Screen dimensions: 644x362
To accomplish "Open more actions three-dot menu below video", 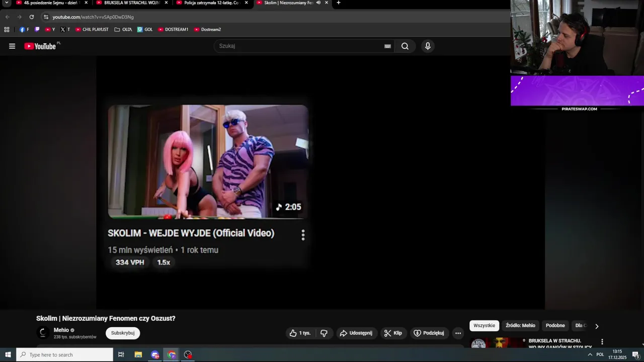I will pyautogui.click(x=458, y=333).
